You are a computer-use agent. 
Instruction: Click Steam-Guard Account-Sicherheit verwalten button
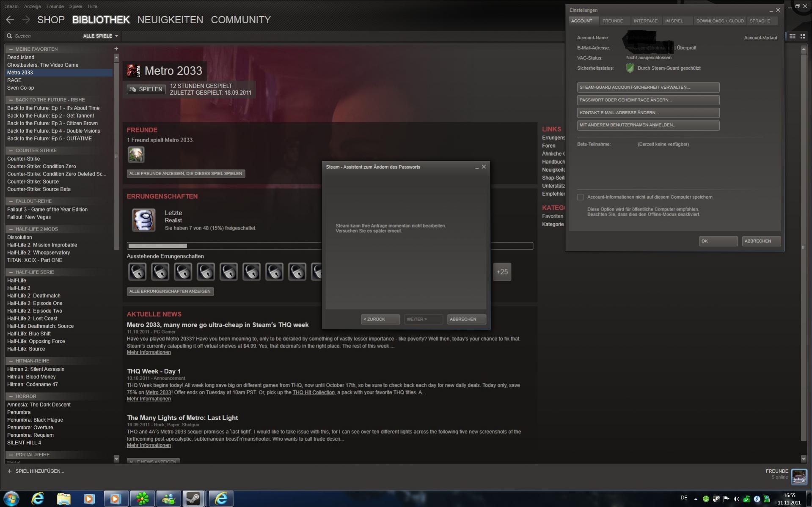(x=648, y=87)
